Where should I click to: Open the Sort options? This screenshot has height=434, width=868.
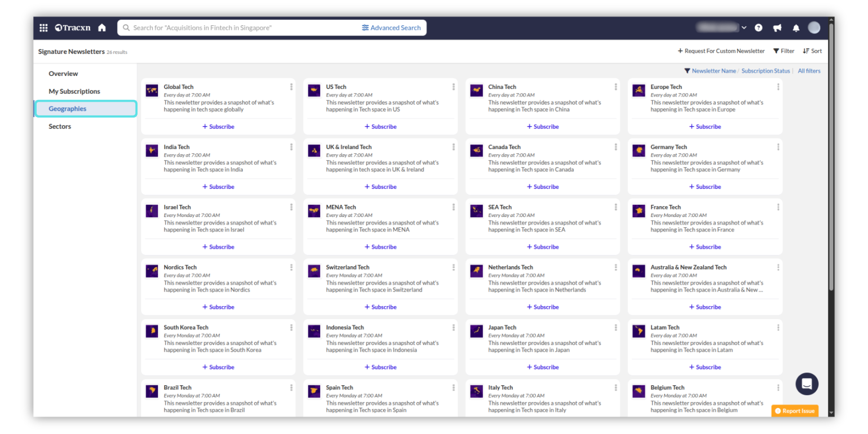click(x=812, y=51)
